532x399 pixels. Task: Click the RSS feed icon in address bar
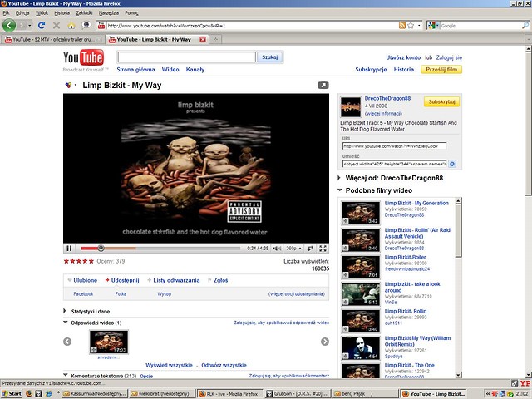tap(402, 26)
